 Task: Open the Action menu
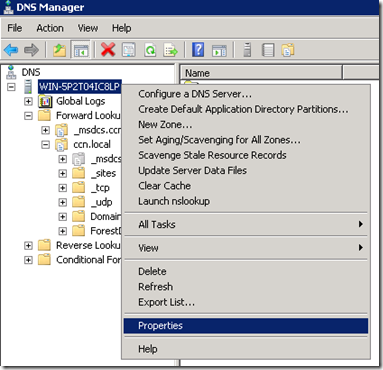click(x=50, y=28)
